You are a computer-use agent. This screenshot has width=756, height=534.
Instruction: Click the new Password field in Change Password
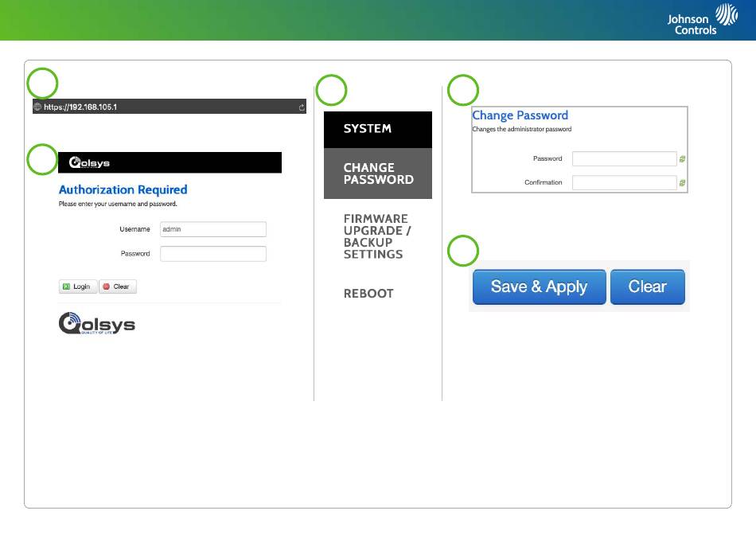tap(625, 158)
